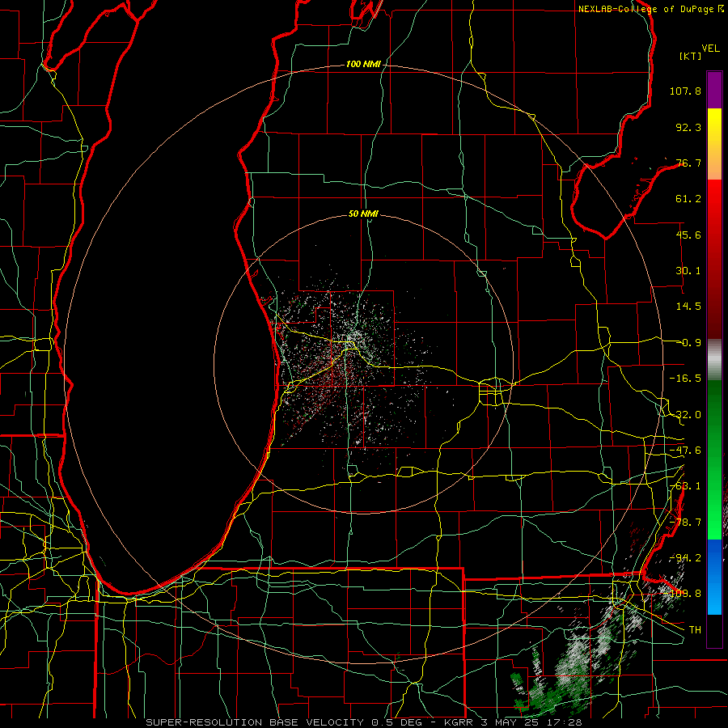Click the Super-Resolution Base Velocity caption text
Viewport: 728px width, 728px height.
(x=363, y=722)
